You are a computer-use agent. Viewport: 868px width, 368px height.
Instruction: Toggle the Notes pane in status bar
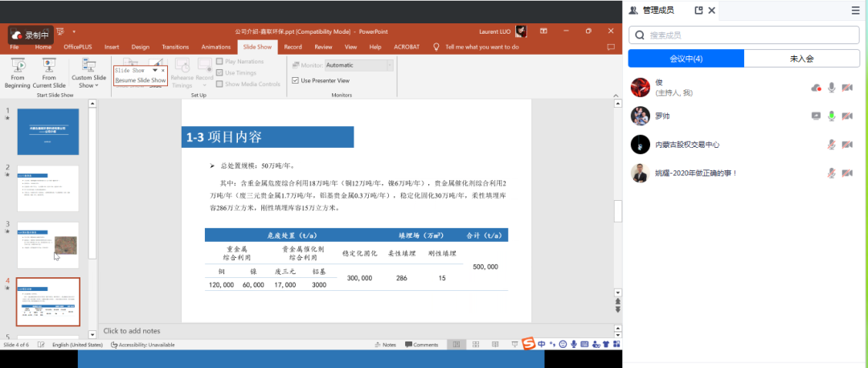point(385,345)
